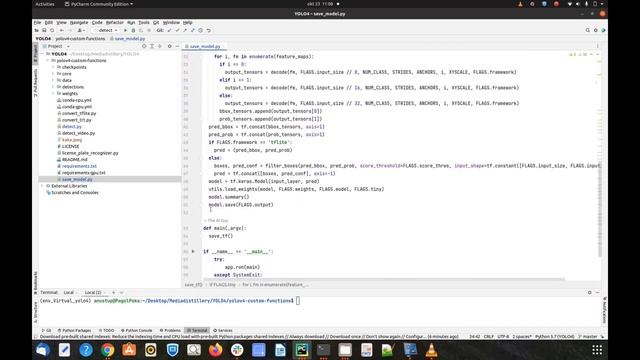Click the Git Commit checkmark icon
The width and height of the screenshot is (640, 360).
tap(177, 30)
